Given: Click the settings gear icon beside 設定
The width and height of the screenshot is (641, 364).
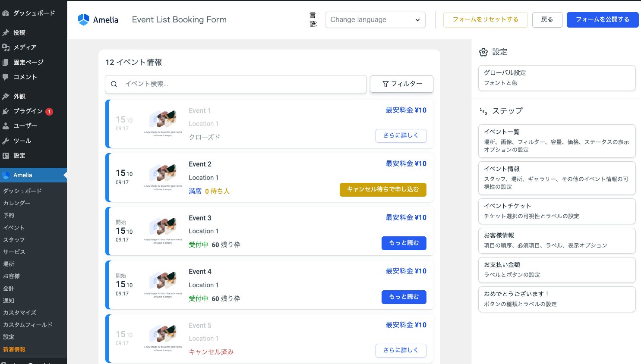Looking at the screenshot, I should [483, 52].
